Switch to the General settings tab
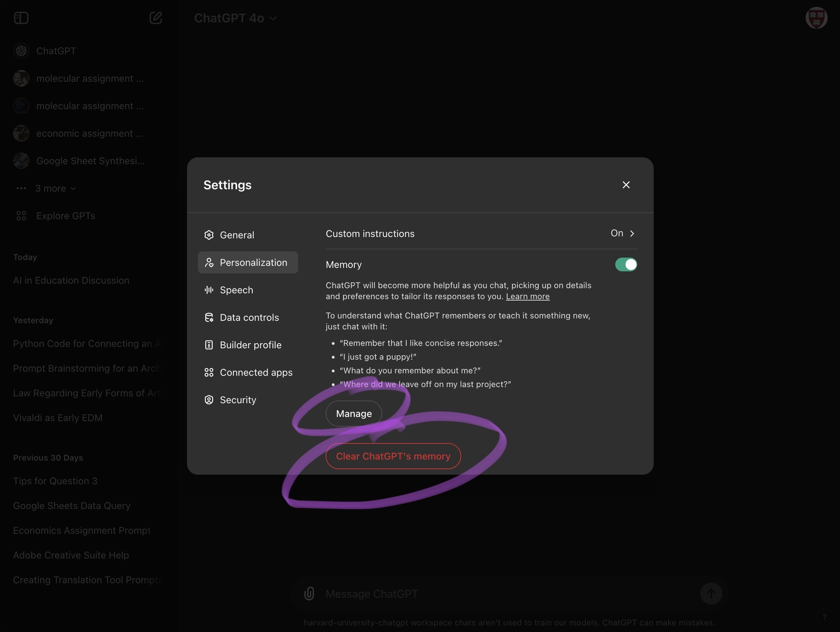 [236, 235]
